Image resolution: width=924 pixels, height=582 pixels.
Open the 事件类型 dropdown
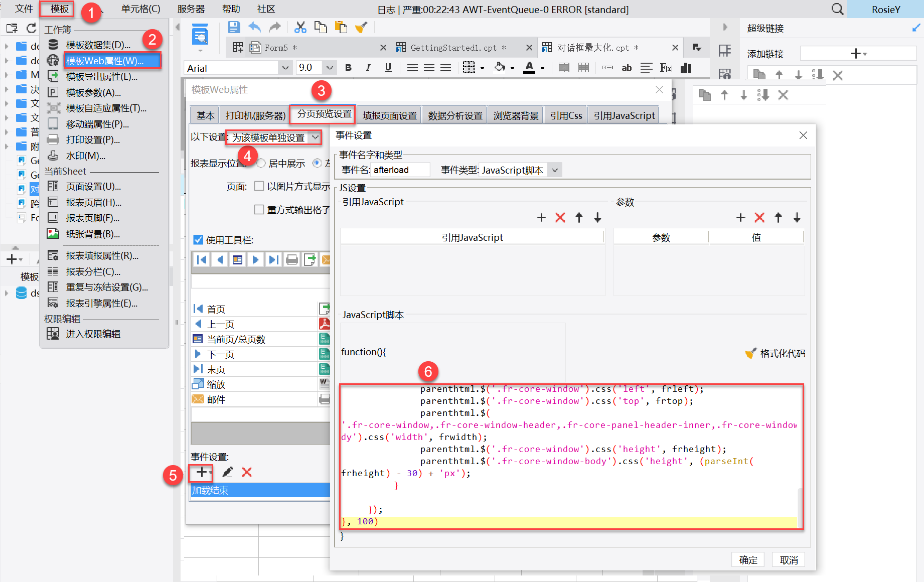click(x=555, y=170)
